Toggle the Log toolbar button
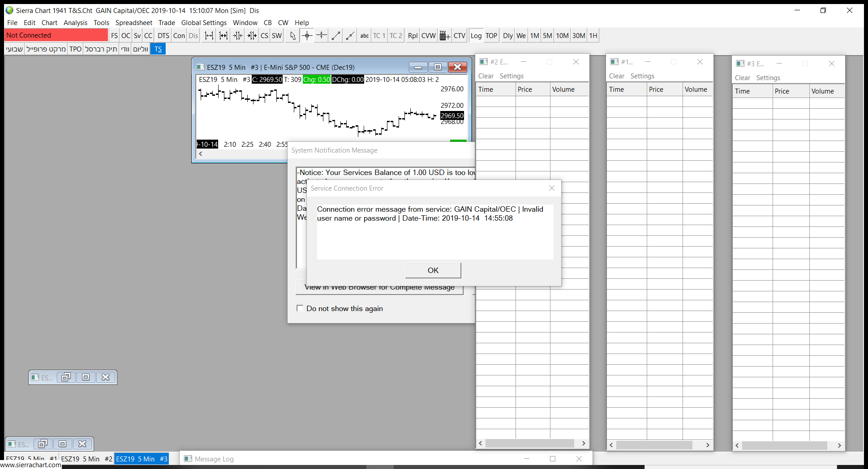Screen dimensions: 868x469 click(476, 36)
